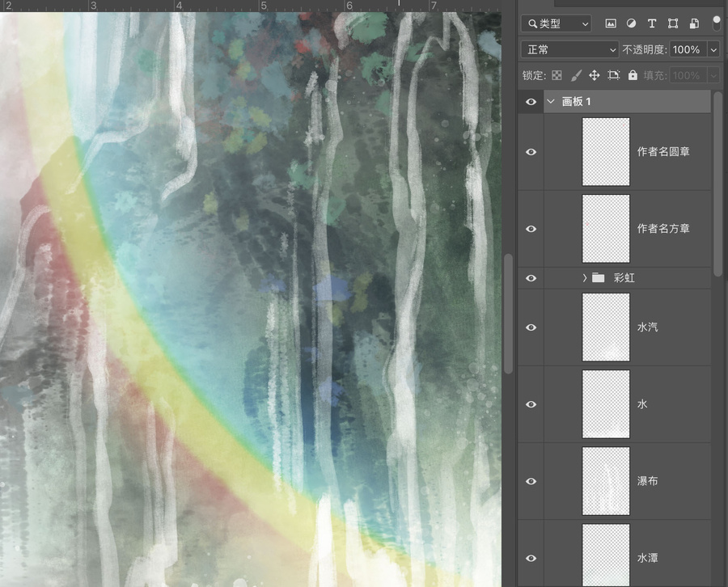
Task: Hide the 水潭 layer
Action: [531, 558]
